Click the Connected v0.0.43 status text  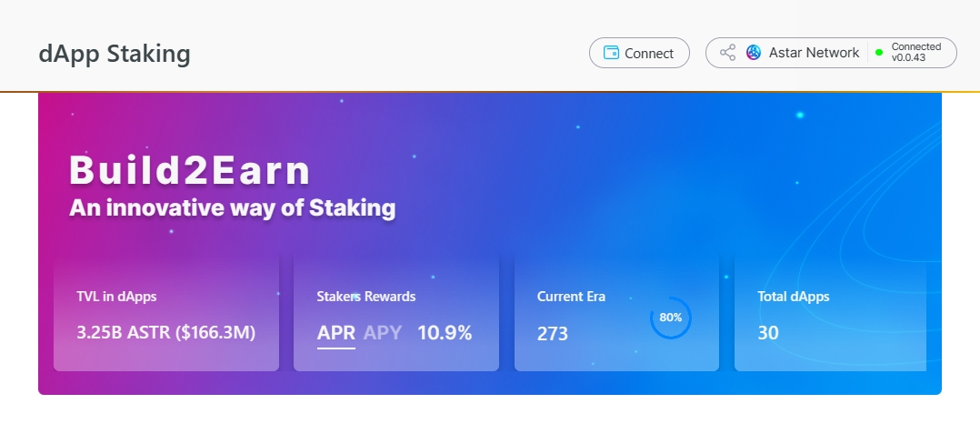tap(916, 53)
